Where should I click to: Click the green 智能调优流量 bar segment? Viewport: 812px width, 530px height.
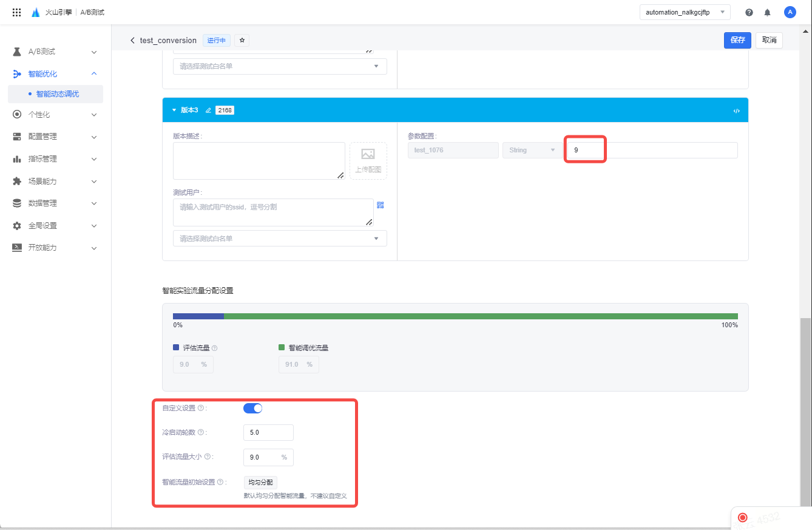[x=481, y=316]
